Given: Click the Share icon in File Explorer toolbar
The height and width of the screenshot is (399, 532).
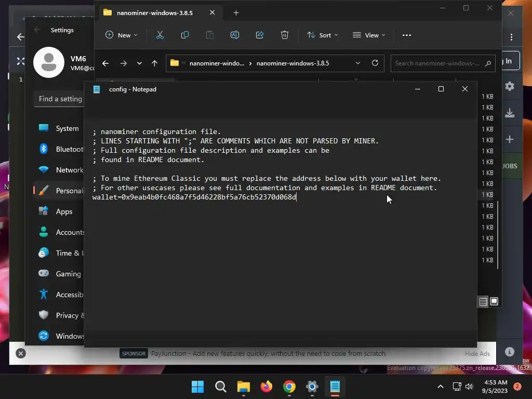Looking at the screenshot, I should click(x=260, y=35).
